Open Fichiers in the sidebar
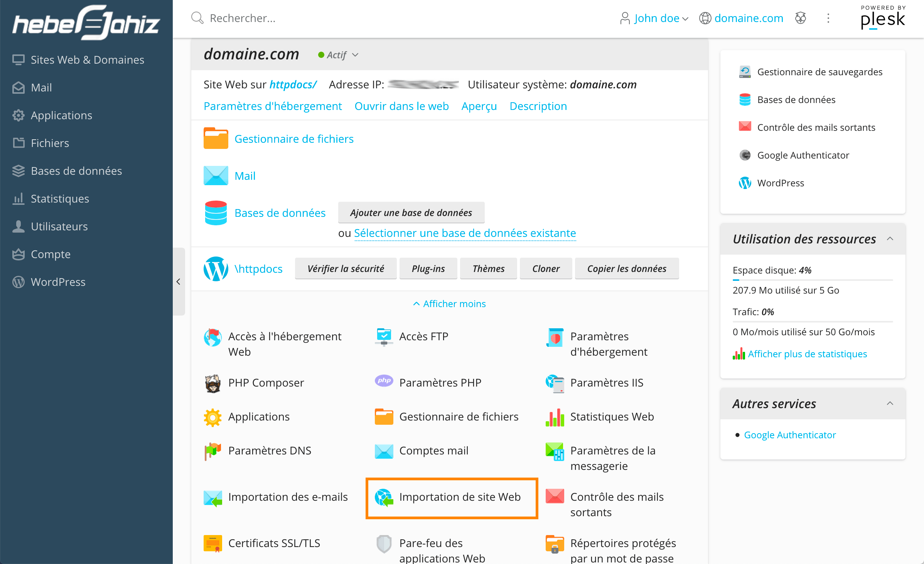Image resolution: width=924 pixels, height=564 pixels. point(40,143)
